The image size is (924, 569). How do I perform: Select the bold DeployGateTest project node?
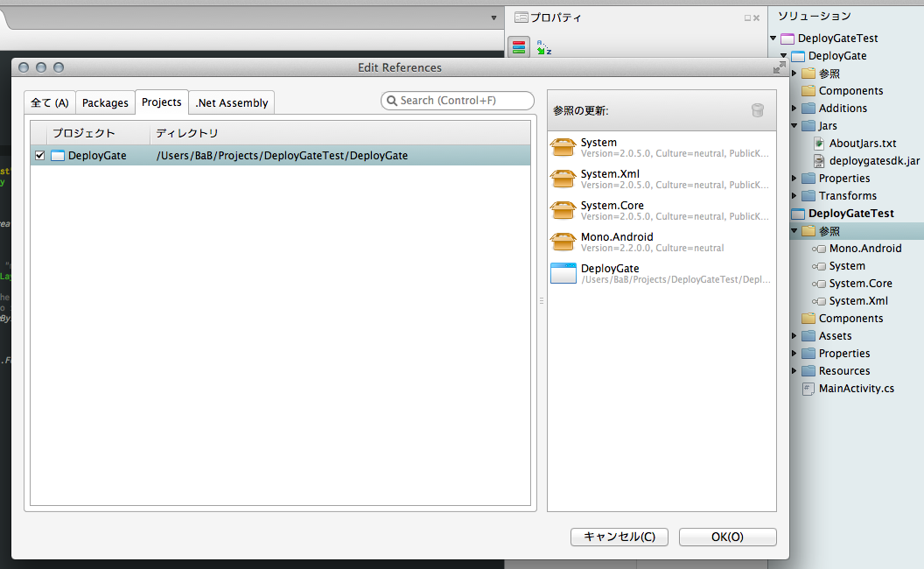850,214
